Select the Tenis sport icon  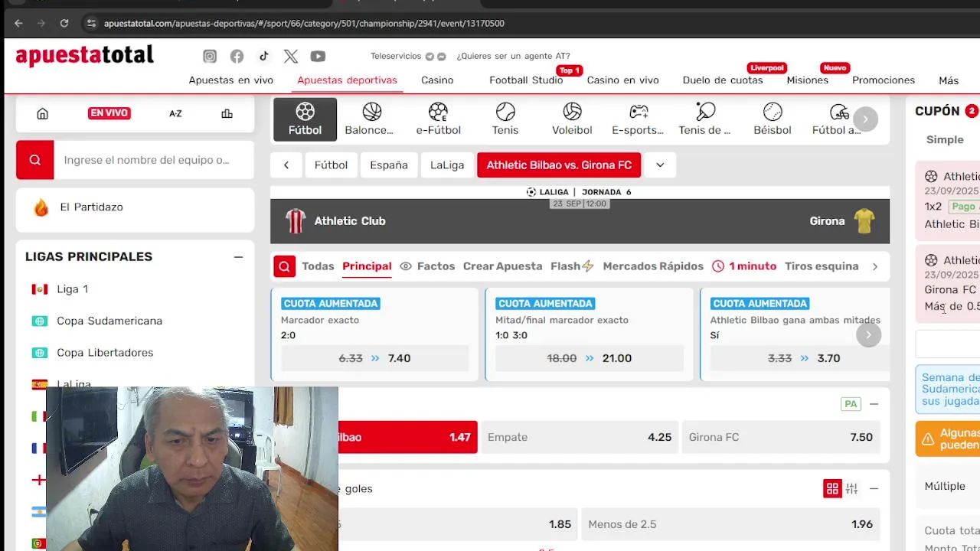coord(505,119)
